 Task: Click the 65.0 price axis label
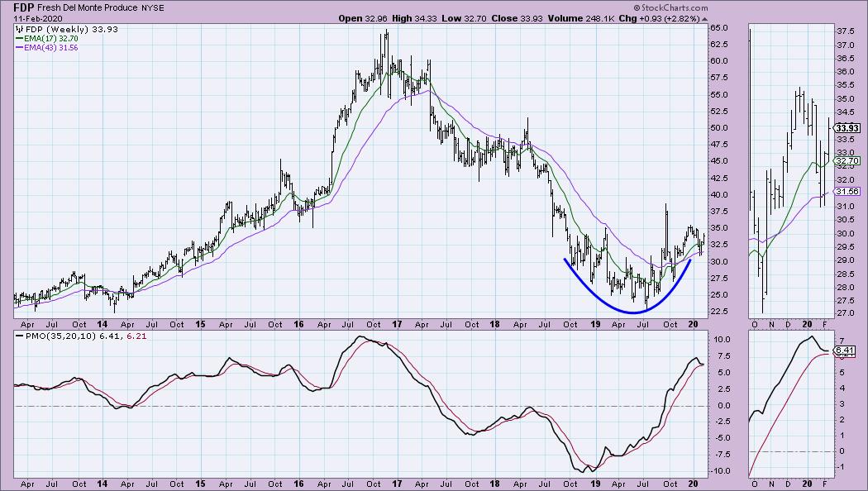pyautogui.click(x=718, y=27)
